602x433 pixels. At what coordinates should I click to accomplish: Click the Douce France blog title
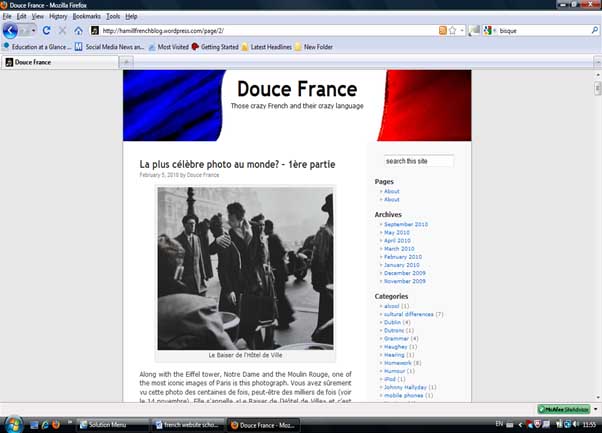pyautogui.click(x=297, y=89)
